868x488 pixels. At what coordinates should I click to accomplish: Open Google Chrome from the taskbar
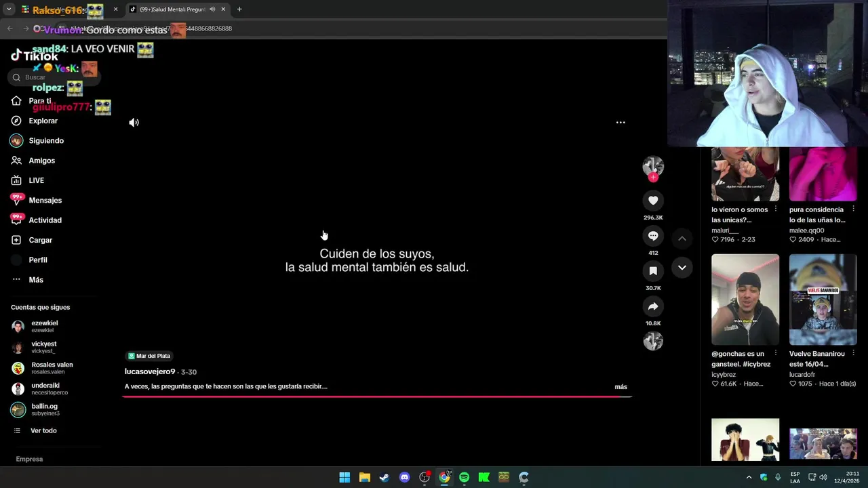444,477
